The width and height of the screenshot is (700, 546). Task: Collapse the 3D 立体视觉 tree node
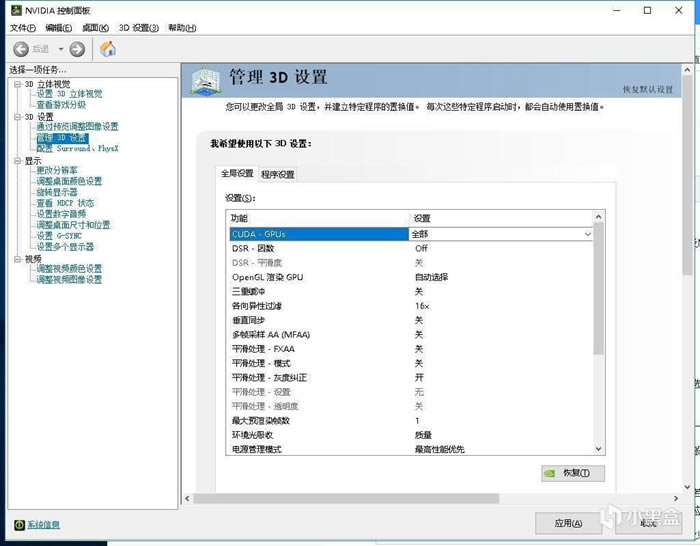17,84
